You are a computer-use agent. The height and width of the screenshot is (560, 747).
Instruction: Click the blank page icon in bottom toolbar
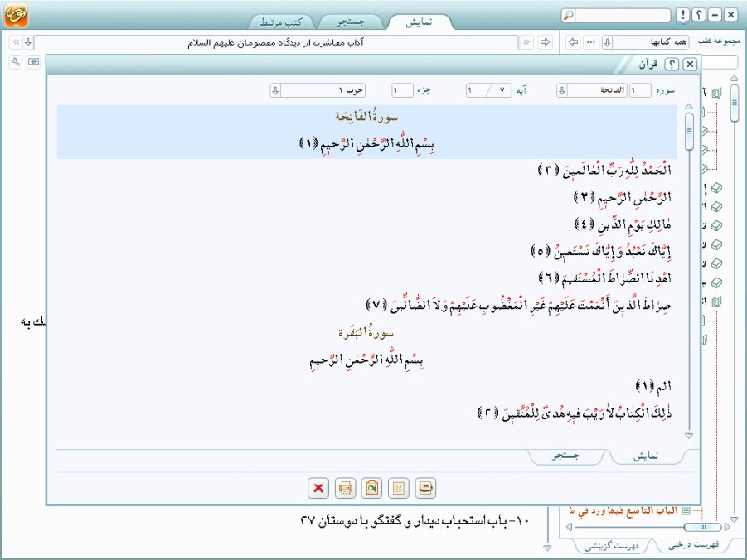(398, 488)
